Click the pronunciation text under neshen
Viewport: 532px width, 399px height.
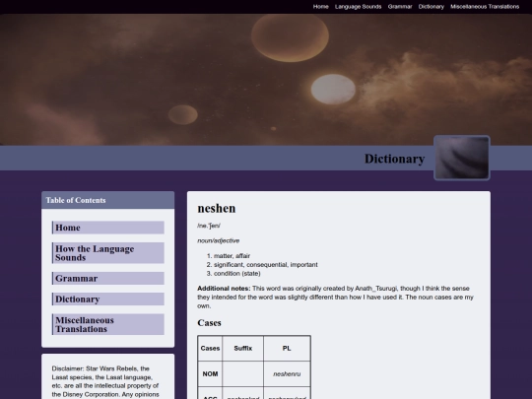(209, 226)
